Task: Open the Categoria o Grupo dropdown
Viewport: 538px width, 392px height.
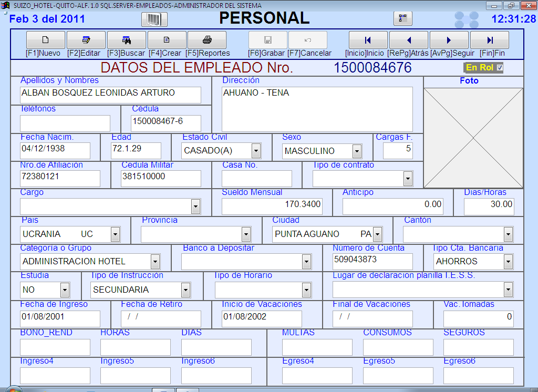Action: point(155,261)
